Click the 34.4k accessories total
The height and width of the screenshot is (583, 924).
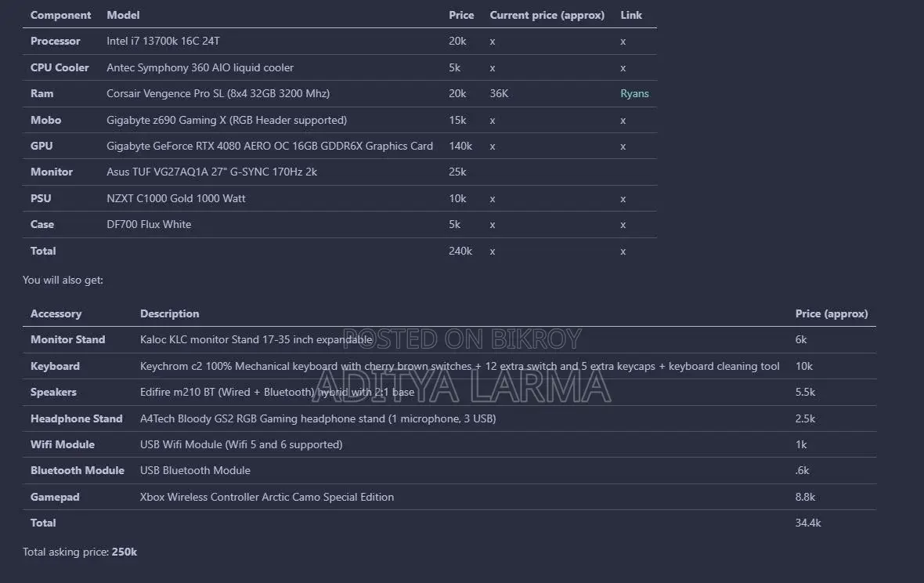pos(808,523)
